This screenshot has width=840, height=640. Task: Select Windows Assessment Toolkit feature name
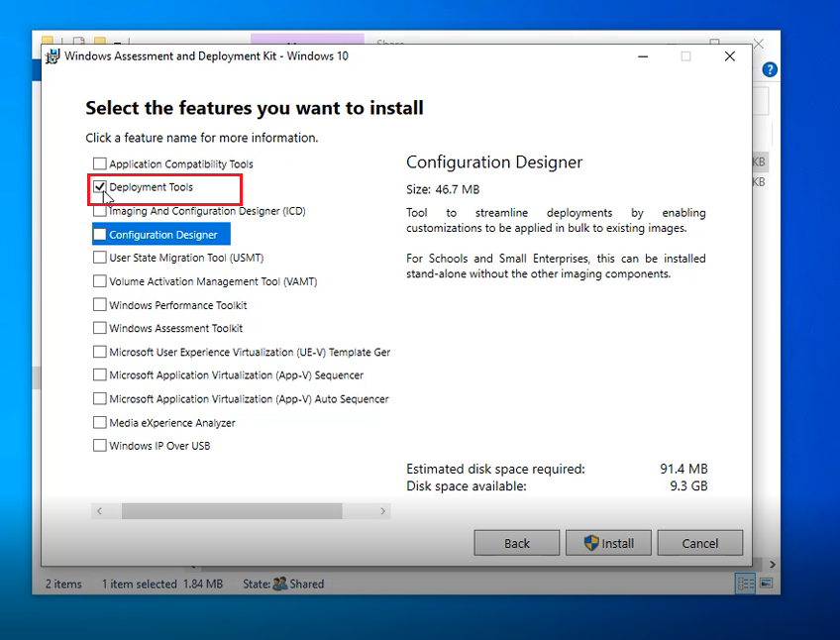click(x=175, y=328)
